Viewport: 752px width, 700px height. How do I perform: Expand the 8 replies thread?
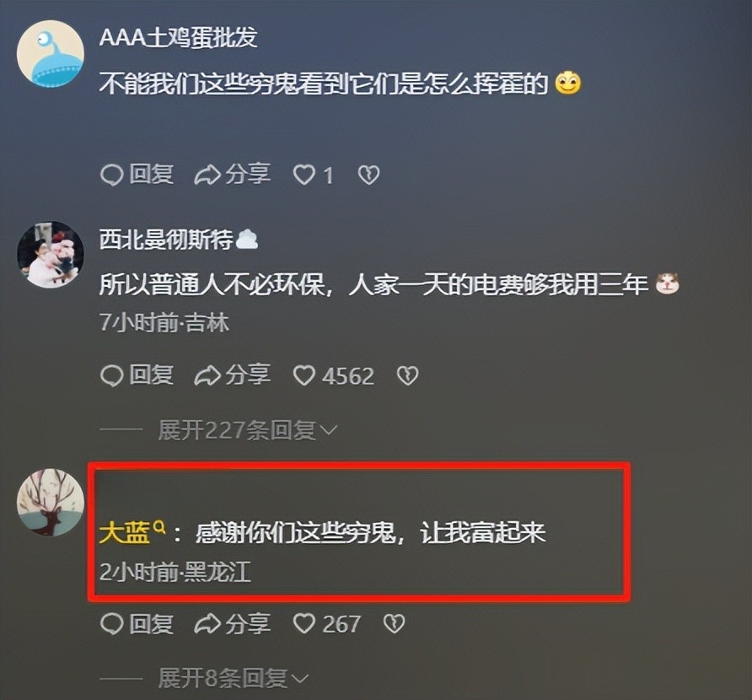(x=233, y=678)
